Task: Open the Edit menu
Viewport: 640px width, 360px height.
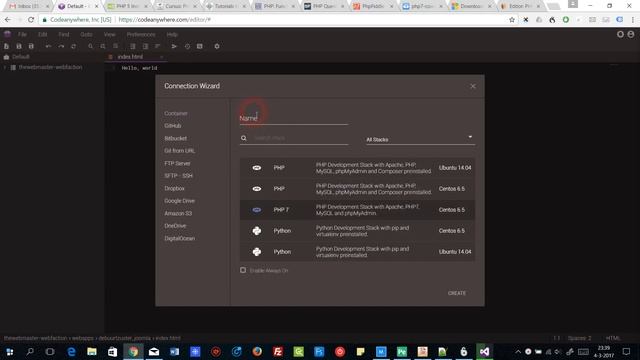Action: (x=43, y=34)
